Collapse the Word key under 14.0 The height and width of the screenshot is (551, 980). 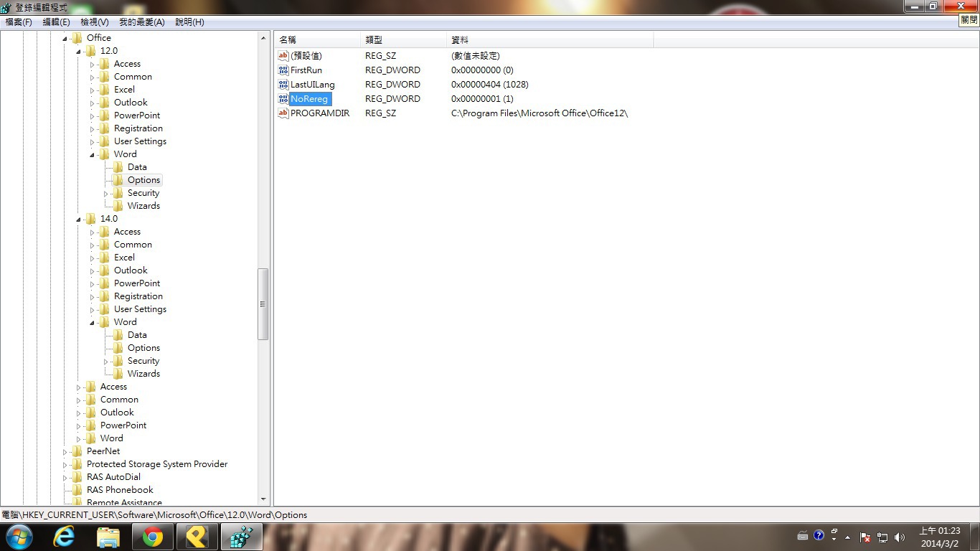tap(93, 322)
